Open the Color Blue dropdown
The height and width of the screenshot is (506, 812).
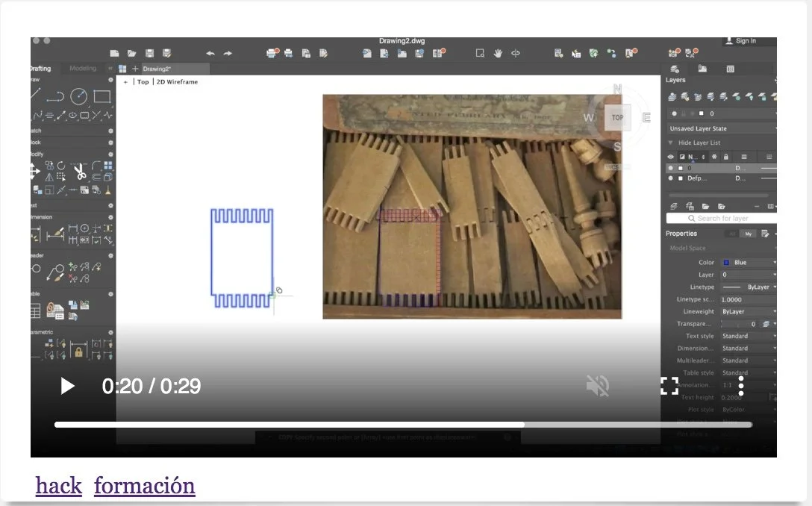click(749, 263)
